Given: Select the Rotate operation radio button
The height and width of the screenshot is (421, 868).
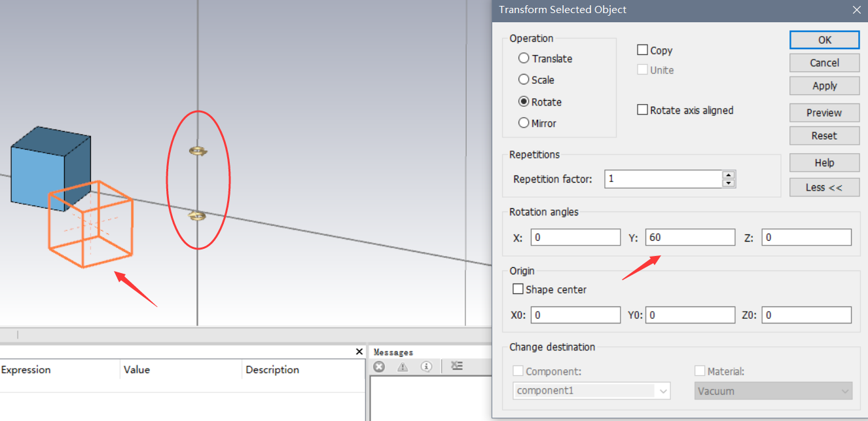Looking at the screenshot, I should click(x=524, y=101).
